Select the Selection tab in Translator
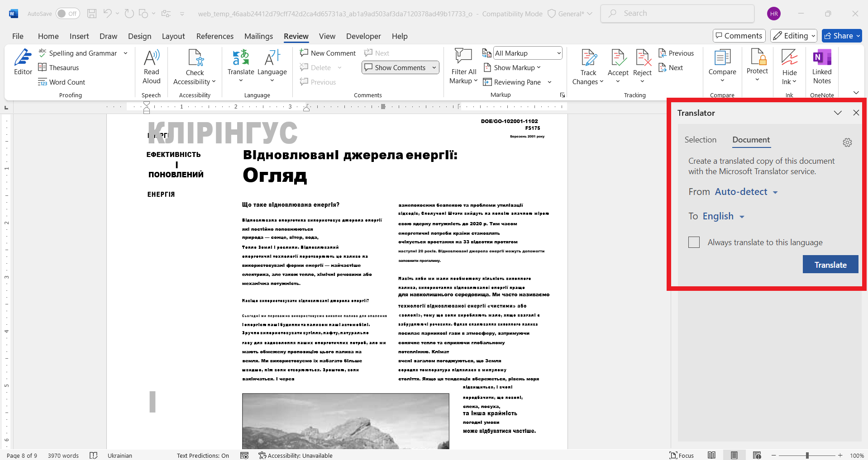Image resolution: width=868 pixels, height=460 pixels. pyautogui.click(x=700, y=140)
